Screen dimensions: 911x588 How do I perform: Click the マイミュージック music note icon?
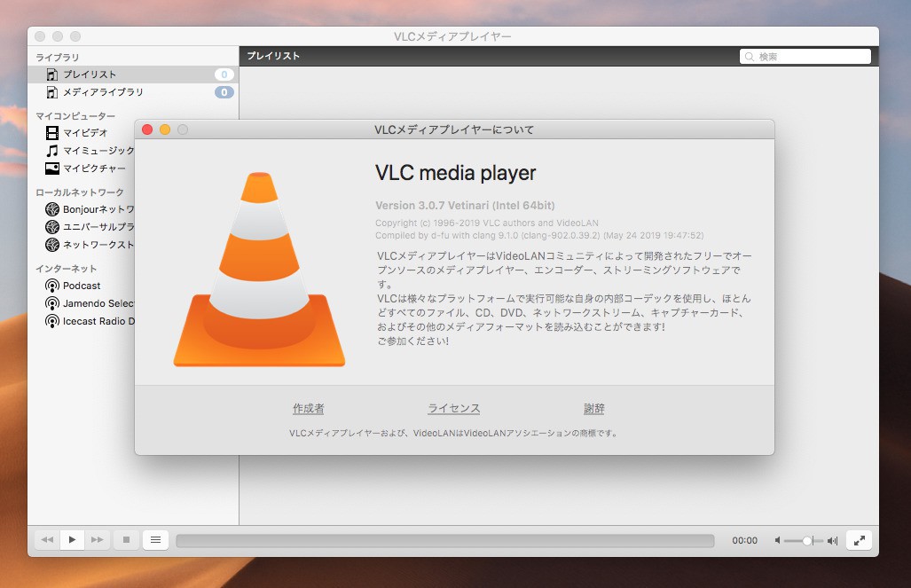(x=52, y=151)
